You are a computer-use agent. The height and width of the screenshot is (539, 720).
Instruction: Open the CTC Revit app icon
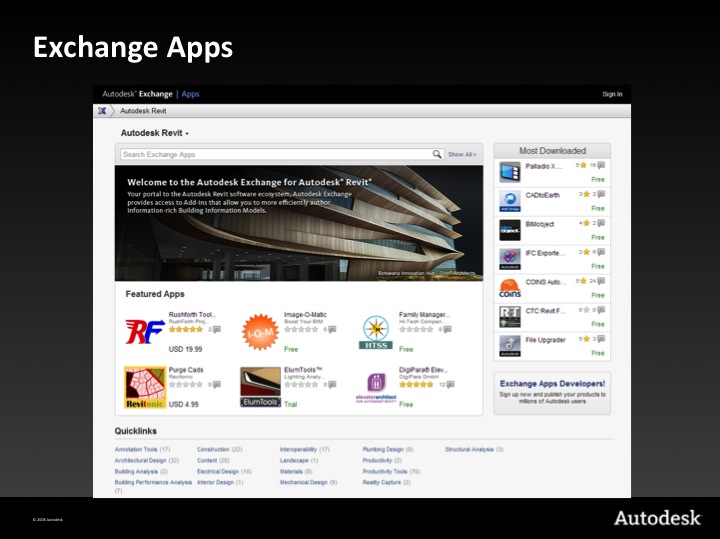coord(510,317)
